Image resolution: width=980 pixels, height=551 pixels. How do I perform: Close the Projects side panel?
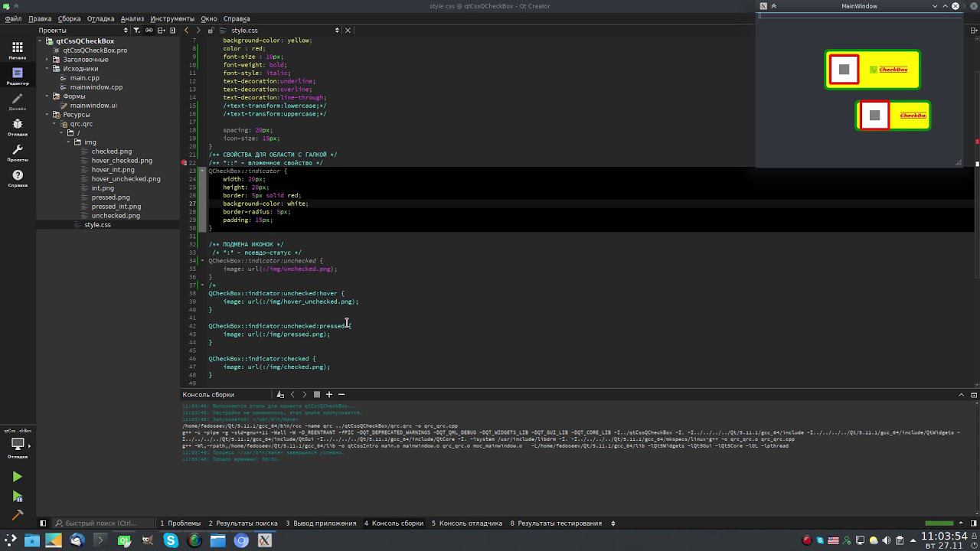(173, 31)
